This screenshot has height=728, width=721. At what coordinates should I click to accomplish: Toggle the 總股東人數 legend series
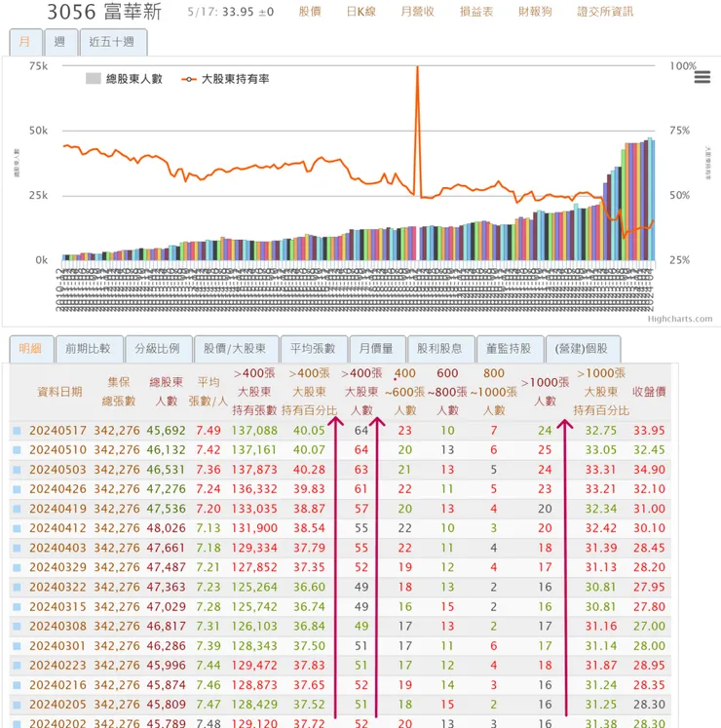pyautogui.click(x=124, y=79)
